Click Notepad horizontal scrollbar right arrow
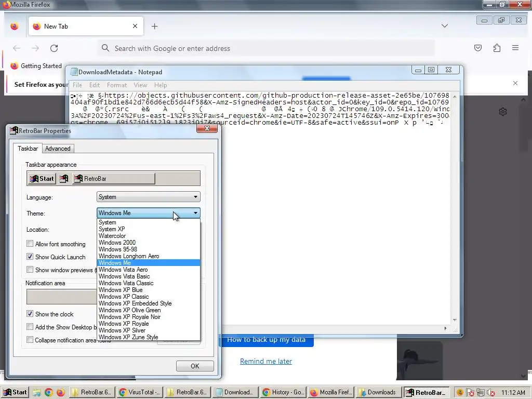The width and height of the screenshot is (532, 399). point(445,328)
